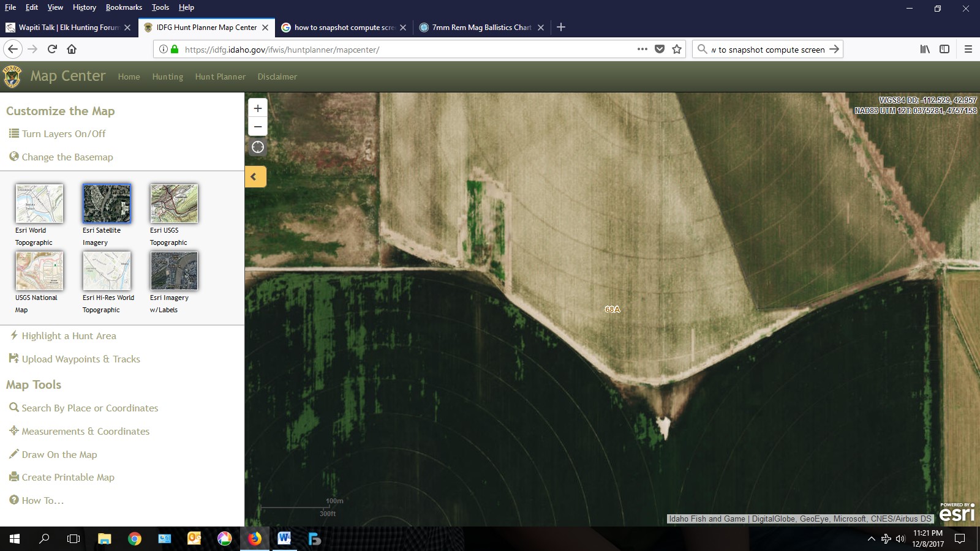
Task: Open Highlight a Hunt Area
Action: coord(62,335)
